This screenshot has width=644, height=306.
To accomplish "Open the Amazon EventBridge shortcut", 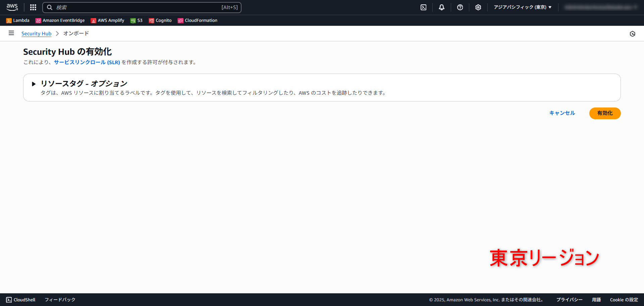I will click(60, 20).
